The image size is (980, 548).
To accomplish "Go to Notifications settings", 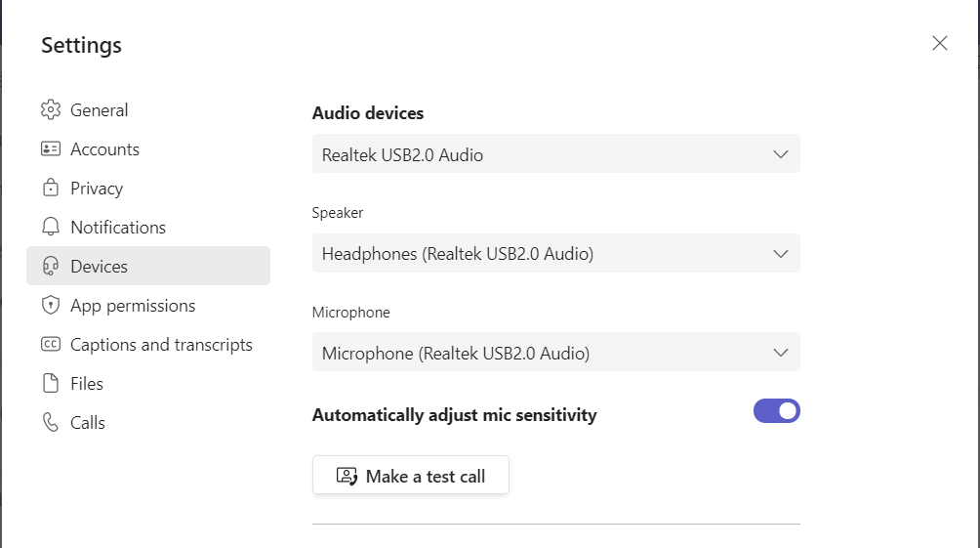I will coord(118,228).
